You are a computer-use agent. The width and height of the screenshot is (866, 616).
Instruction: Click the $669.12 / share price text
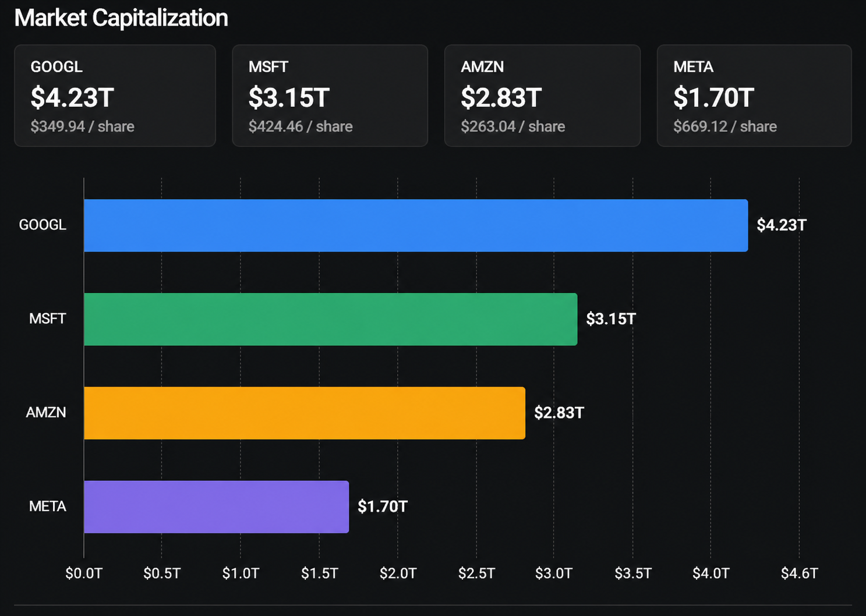pos(725,126)
